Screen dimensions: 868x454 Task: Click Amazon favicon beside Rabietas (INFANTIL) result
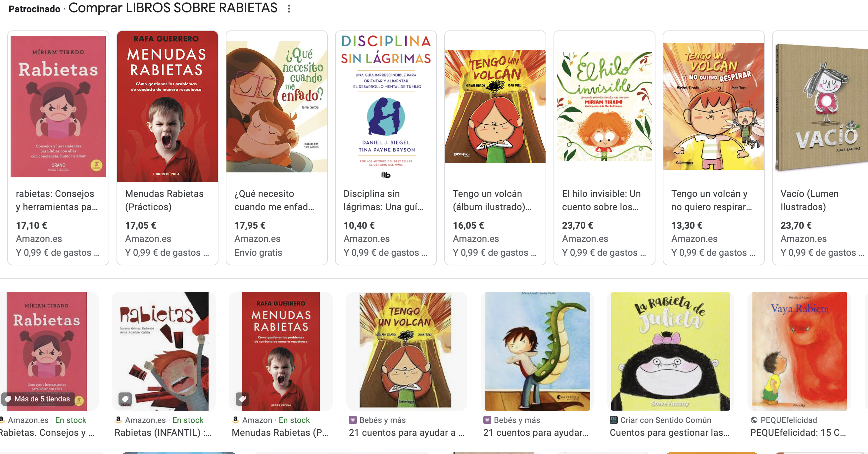118,420
